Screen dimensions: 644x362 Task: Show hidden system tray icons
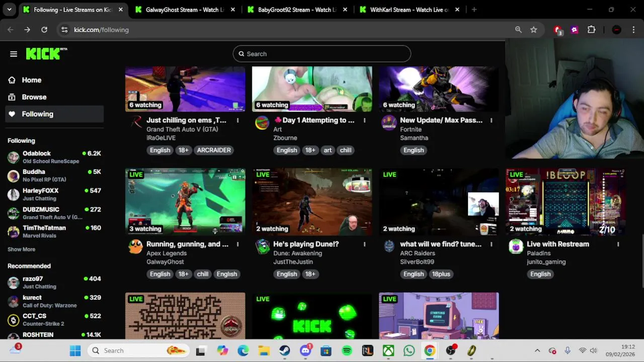(x=537, y=350)
